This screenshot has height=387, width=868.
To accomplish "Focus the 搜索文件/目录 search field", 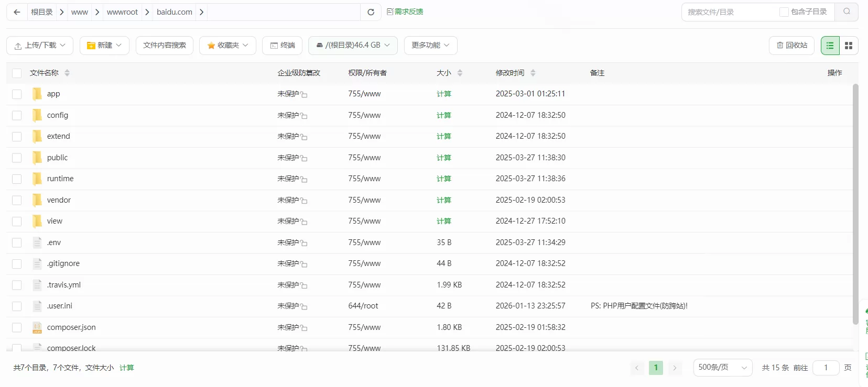I will coord(731,12).
